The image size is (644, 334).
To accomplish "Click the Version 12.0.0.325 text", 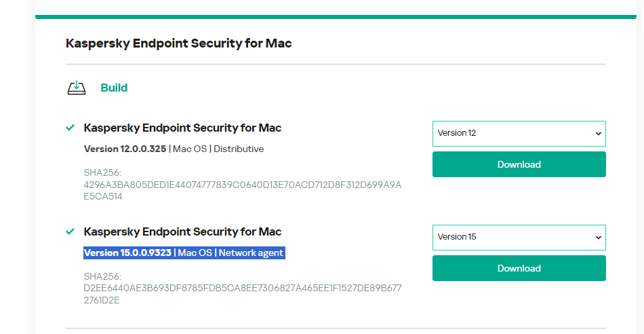I will point(125,149).
